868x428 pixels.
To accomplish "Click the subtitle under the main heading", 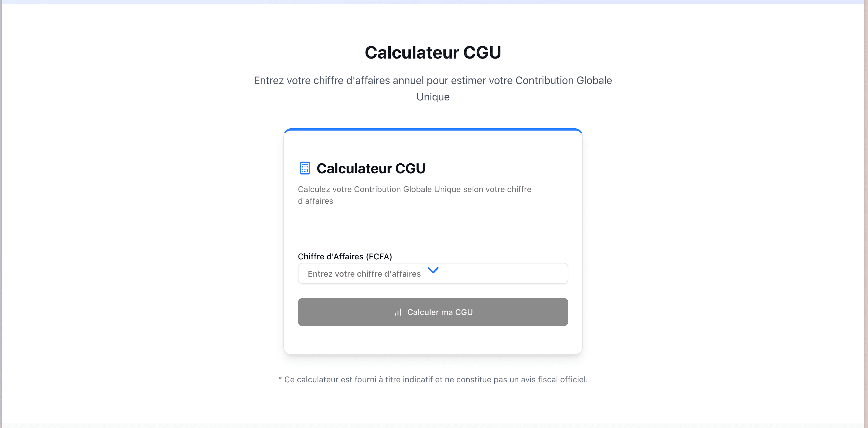I will click(x=433, y=88).
